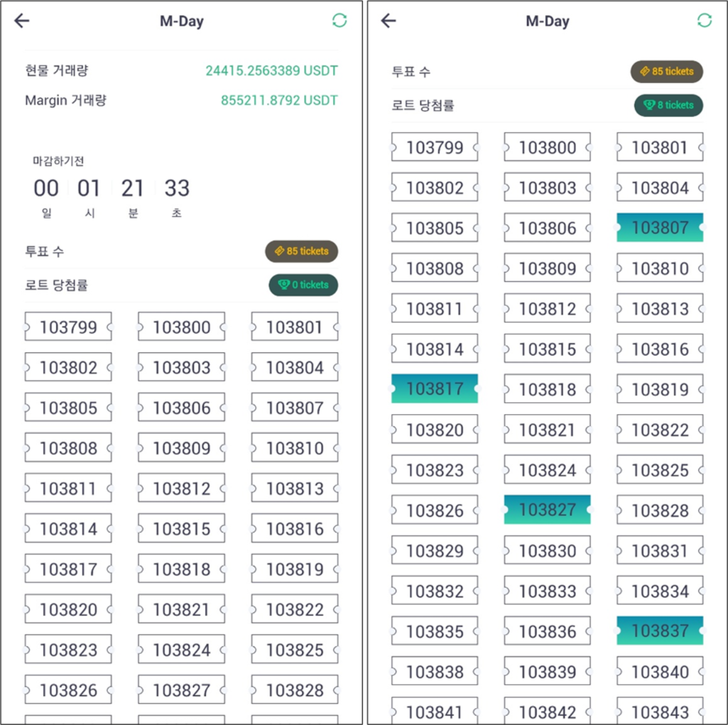Viewport: 728px width, 725px height.
Task: Select highlighted winning ticket 103817
Action: tap(435, 389)
